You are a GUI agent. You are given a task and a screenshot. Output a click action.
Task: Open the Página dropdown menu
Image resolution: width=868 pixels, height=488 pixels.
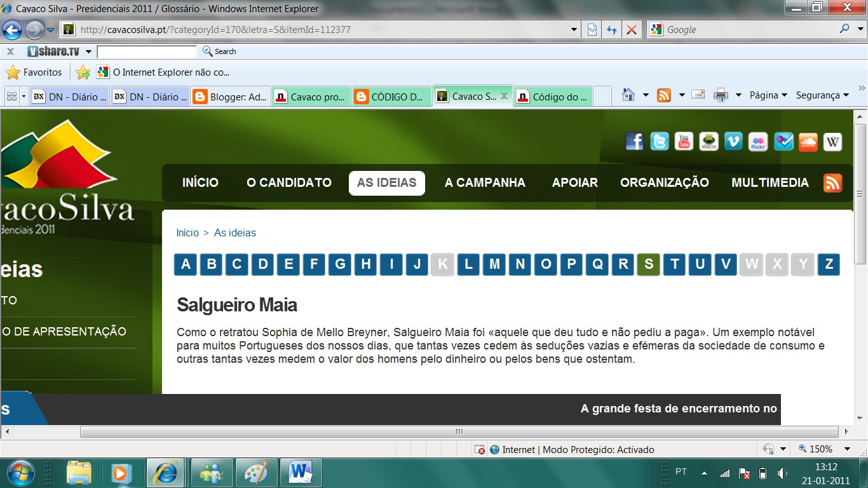point(768,95)
